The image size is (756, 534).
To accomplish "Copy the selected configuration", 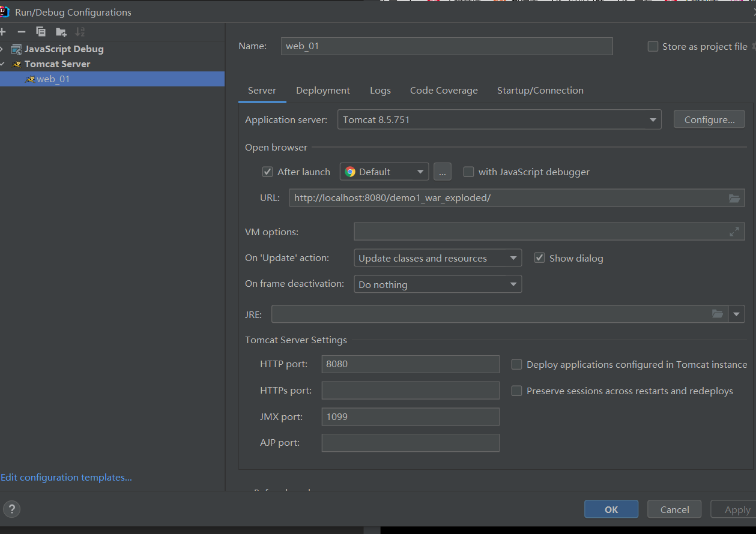I will 41,32.
